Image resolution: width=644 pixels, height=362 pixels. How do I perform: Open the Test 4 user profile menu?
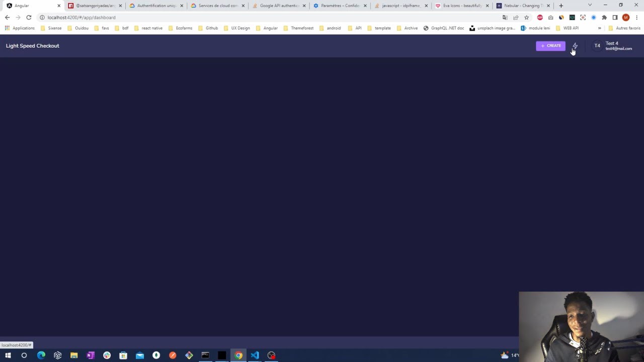(x=612, y=46)
